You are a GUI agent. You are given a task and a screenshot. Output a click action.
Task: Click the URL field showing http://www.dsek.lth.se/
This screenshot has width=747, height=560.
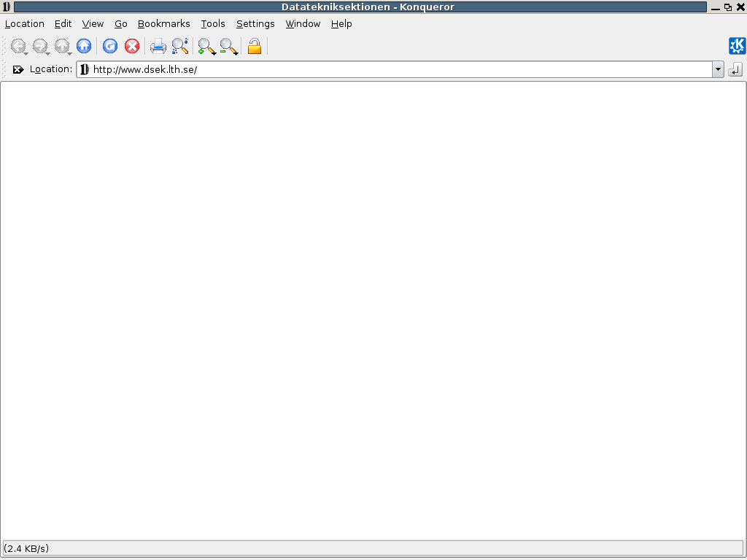400,69
